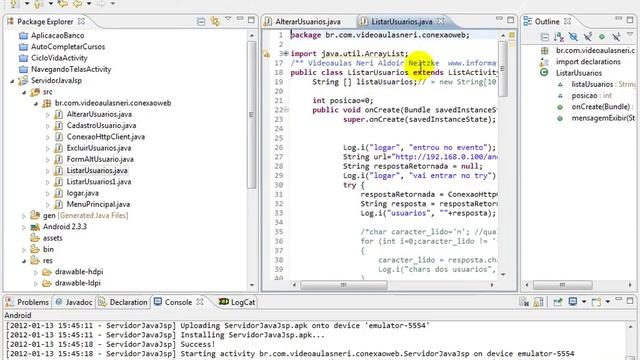640x360 pixels.
Task: Click the editor warning marker on import line
Action: (267, 53)
